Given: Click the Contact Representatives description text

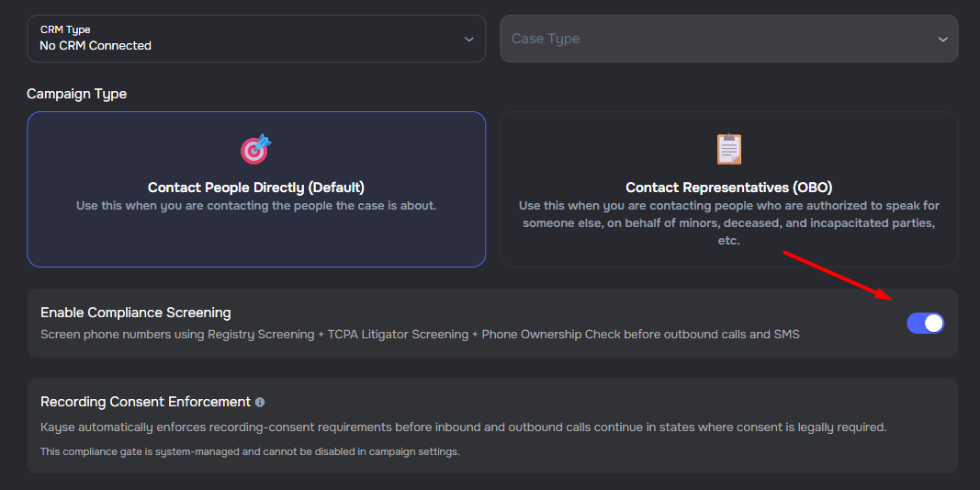Looking at the screenshot, I should click(728, 223).
